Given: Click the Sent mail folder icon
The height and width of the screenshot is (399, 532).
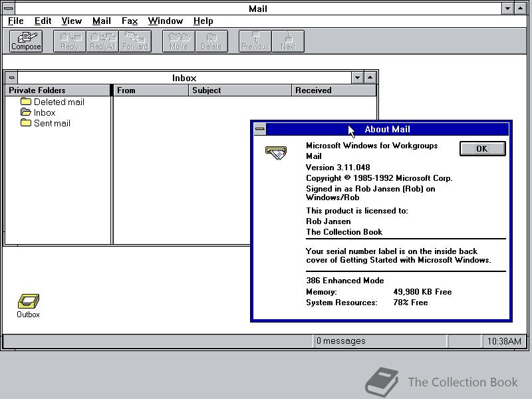Looking at the screenshot, I should pos(26,123).
